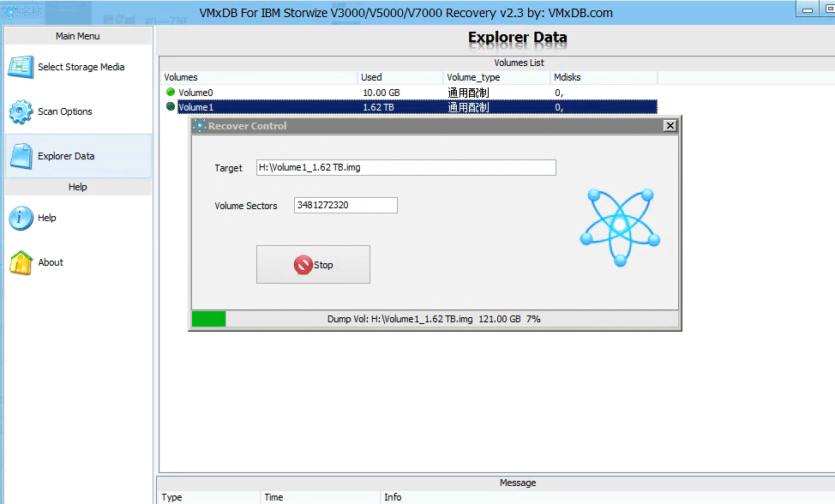Viewport: 835px width, 504px height.
Task: Click the Volume_type column header
Action: click(496, 77)
